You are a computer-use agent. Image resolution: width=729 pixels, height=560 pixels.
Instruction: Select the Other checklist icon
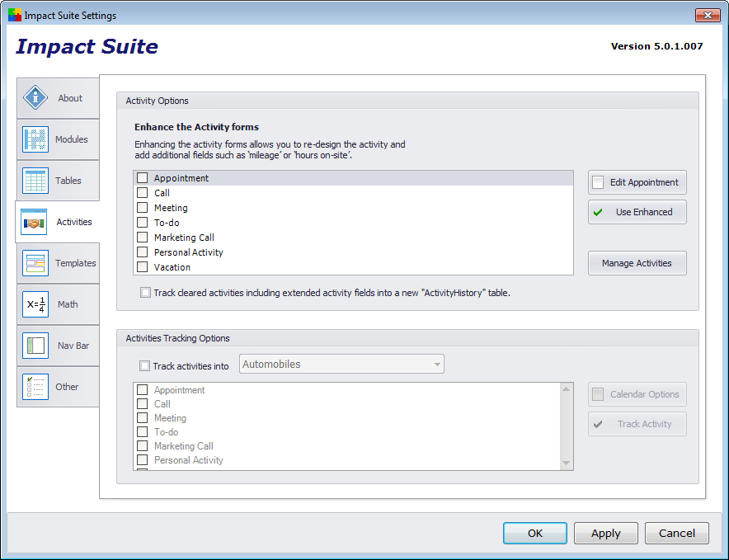(35, 387)
